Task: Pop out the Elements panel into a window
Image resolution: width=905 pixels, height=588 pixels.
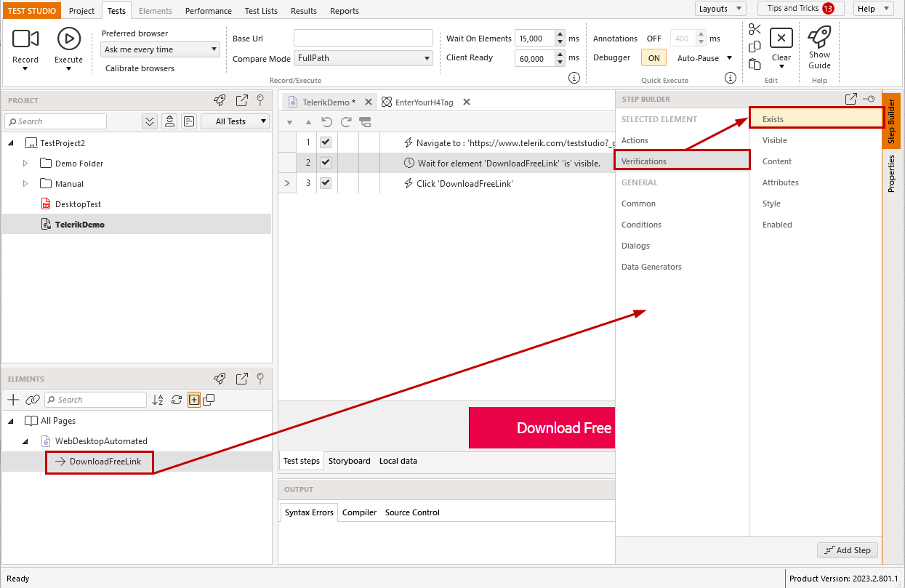Action: (242, 379)
